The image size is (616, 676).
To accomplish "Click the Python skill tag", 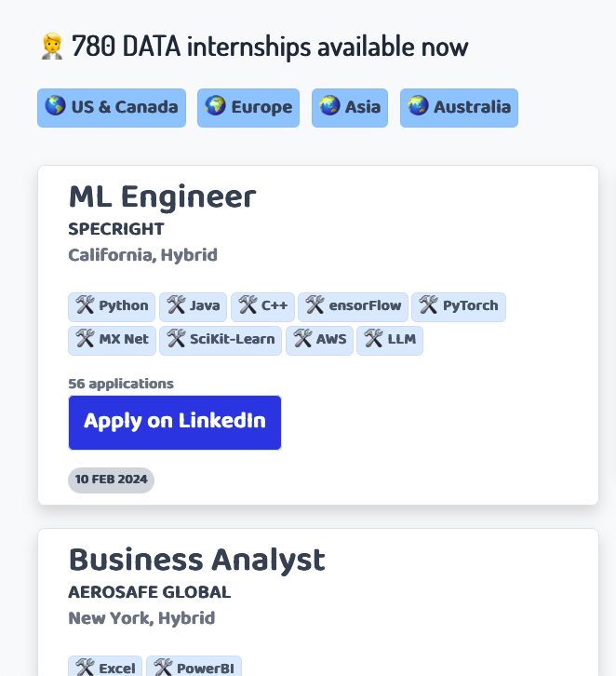I will (x=112, y=307).
